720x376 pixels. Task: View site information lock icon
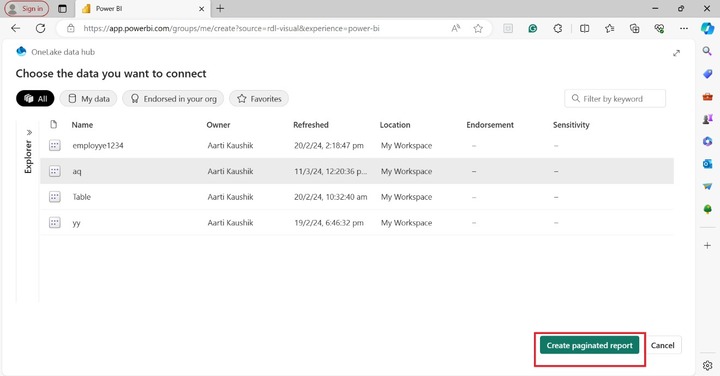[x=71, y=28]
